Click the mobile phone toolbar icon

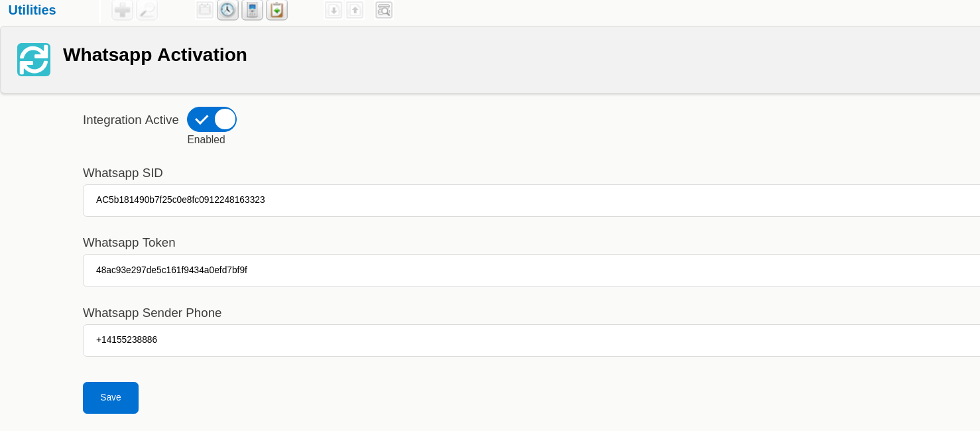pos(252,10)
